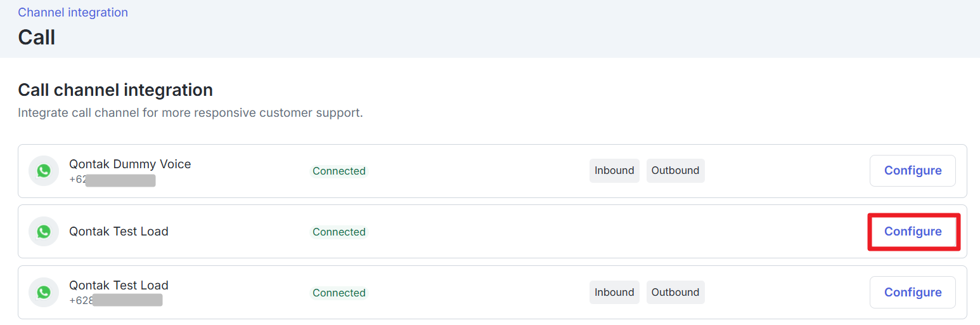Screen dimensions: 980x325
Task: Select Inbound tag on Qontak Dummy Voice row
Action: (614, 171)
